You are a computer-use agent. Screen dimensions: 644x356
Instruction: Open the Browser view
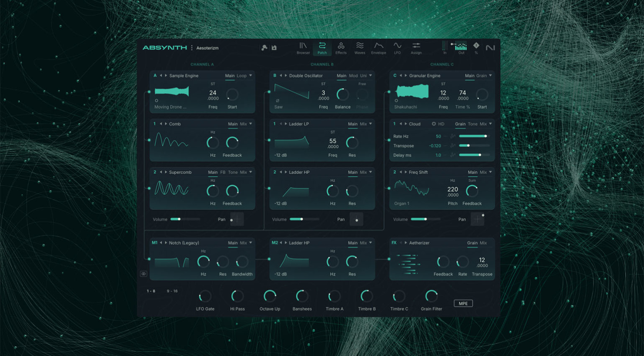tap(303, 47)
